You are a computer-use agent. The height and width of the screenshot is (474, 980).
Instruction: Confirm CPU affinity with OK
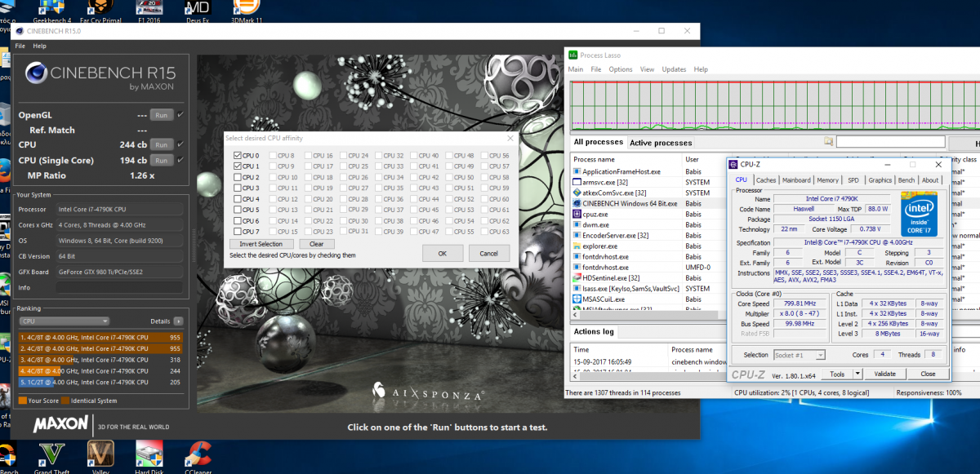coord(443,253)
